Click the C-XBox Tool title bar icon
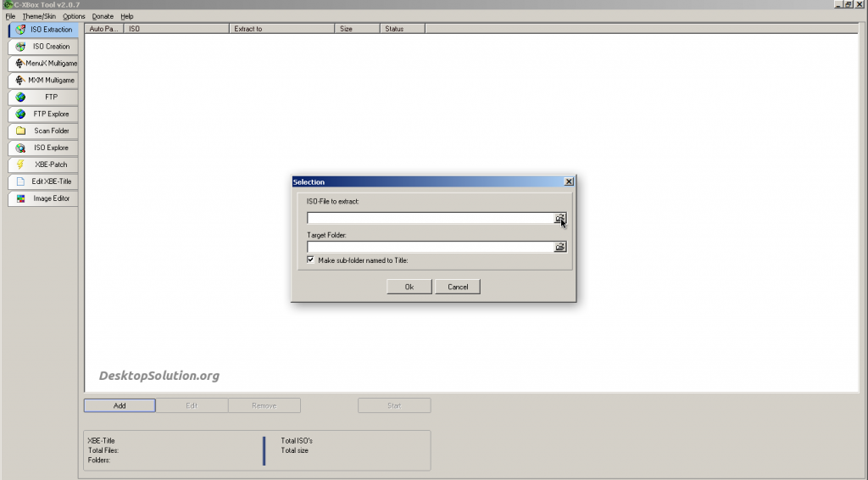This screenshot has width=868, height=480. (x=8, y=4)
